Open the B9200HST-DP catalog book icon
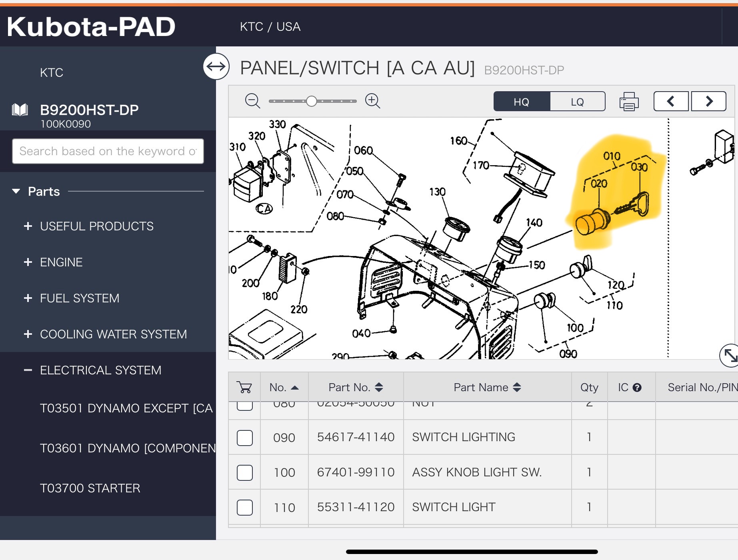 20,110
